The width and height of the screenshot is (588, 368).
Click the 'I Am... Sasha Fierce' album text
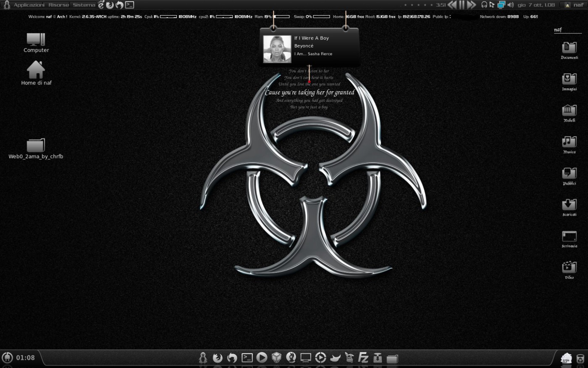(x=313, y=54)
